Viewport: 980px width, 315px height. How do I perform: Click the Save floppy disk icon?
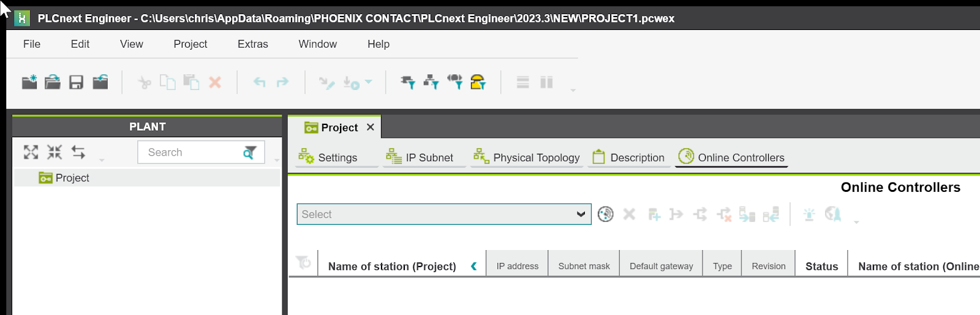pyautogui.click(x=76, y=82)
